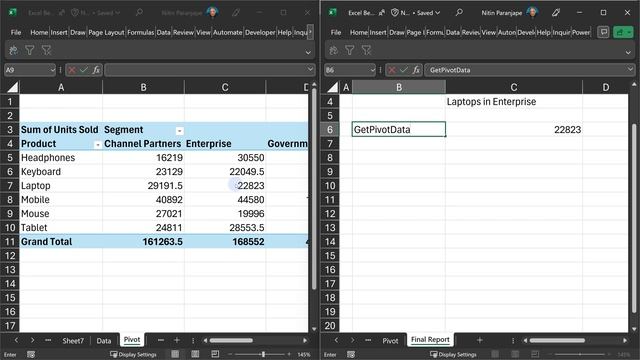This screenshot has height=360, width=640.
Task: Open the Power tab in right window
Action: 580,32
